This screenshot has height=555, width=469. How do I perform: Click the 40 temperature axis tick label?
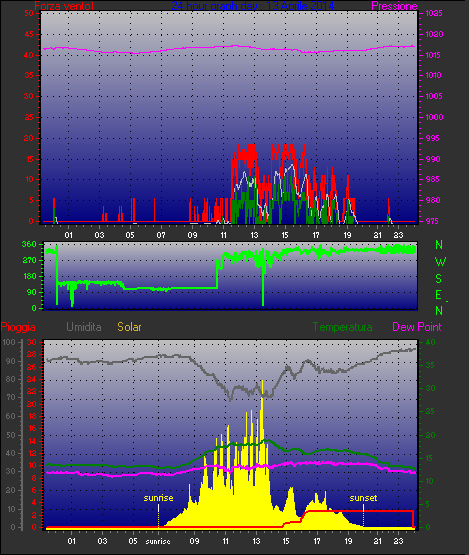[430, 342]
